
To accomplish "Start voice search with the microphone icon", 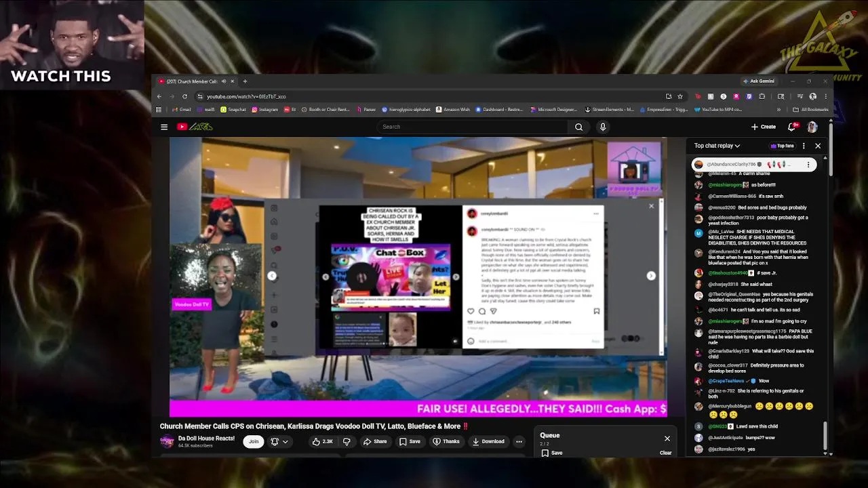I will point(602,127).
